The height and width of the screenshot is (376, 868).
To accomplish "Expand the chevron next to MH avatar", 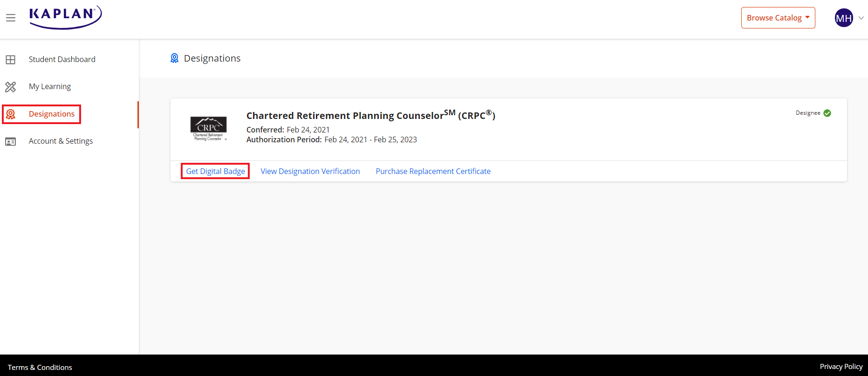I will 861,18.
